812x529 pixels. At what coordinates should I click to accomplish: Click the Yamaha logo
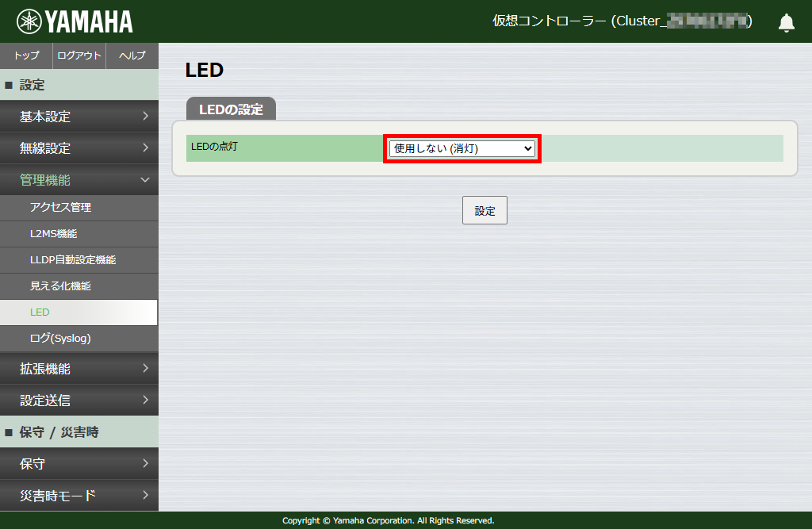click(x=75, y=21)
